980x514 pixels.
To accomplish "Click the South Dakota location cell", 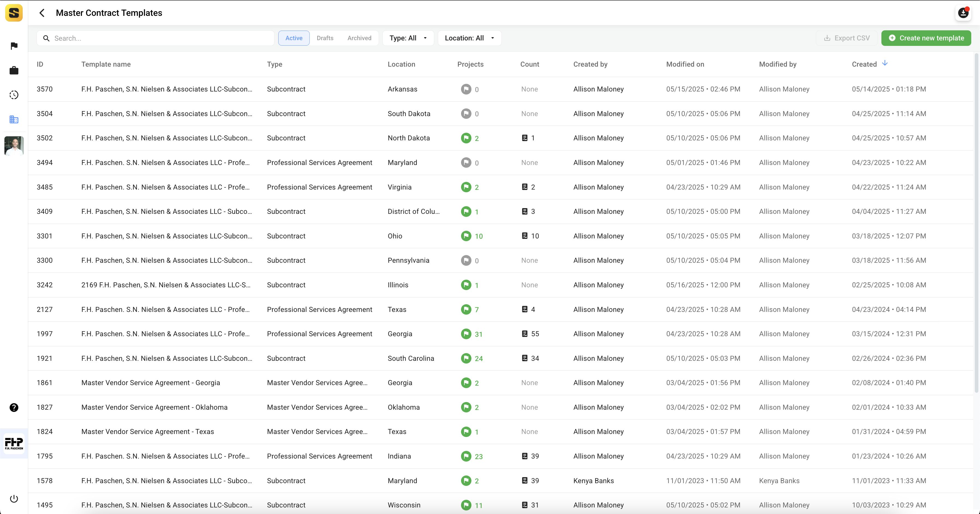I will click(x=409, y=114).
